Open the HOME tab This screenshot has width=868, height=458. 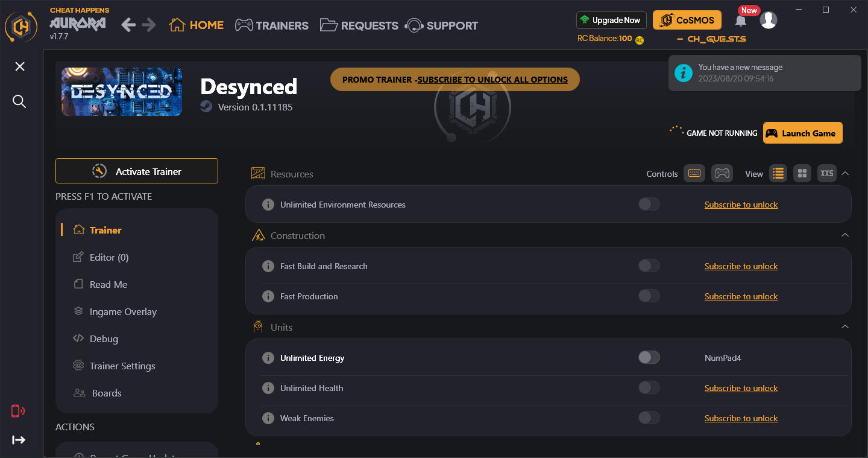pyautogui.click(x=197, y=25)
